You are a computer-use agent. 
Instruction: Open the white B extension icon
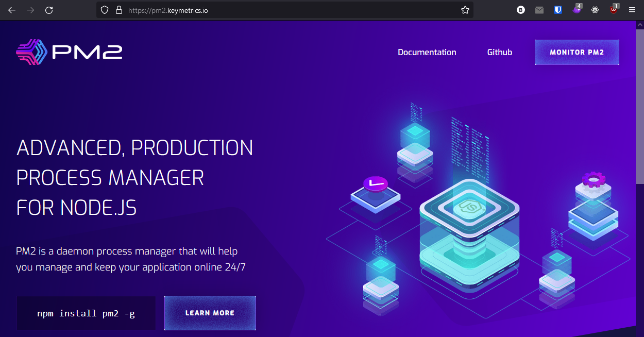pos(521,10)
